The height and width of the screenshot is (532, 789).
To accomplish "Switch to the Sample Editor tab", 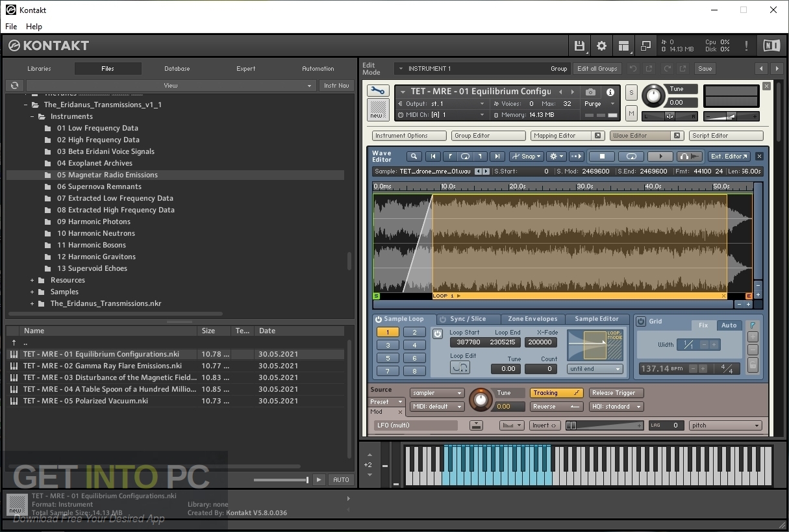I will pyautogui.click(x=597, y=319).
